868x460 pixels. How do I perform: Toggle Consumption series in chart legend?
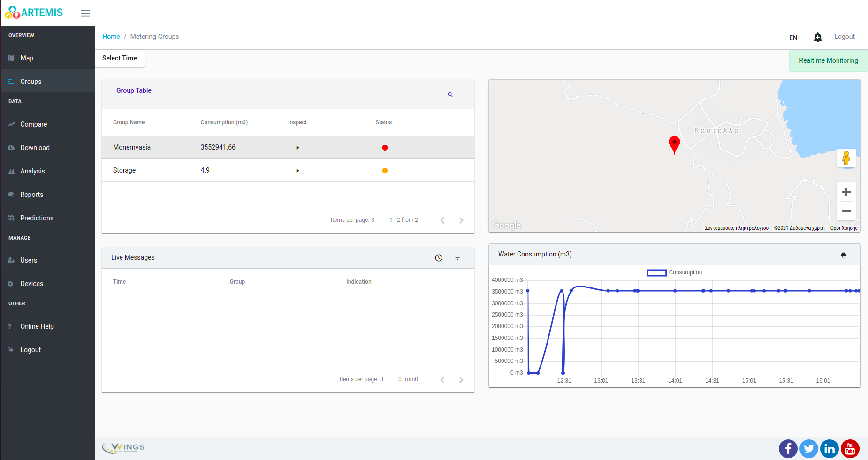coord(674,272)
